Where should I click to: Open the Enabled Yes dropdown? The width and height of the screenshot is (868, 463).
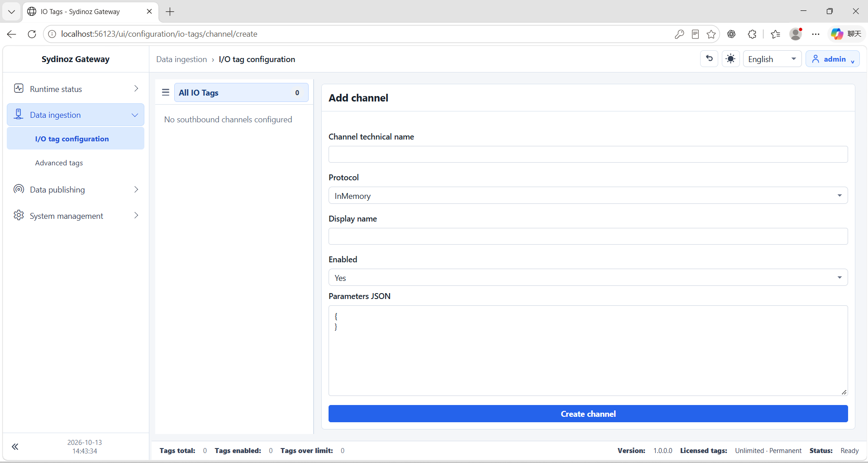click(588, 278)
